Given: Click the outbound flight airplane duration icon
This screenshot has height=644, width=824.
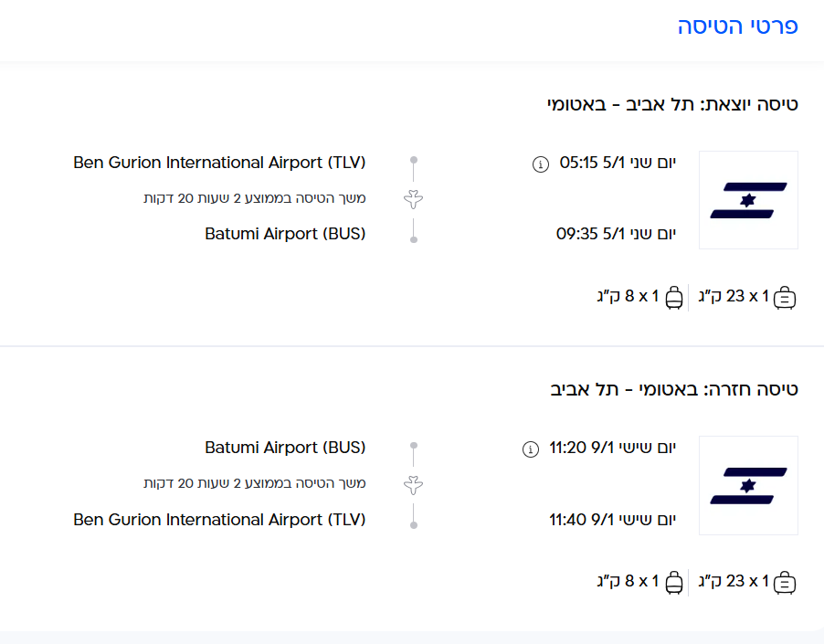Looking at the screenshot, I should tap(414, 199).
